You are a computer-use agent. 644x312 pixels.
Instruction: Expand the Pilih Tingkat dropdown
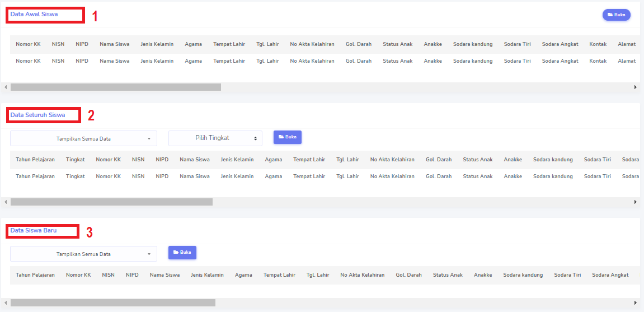click(x=215, y=138)
